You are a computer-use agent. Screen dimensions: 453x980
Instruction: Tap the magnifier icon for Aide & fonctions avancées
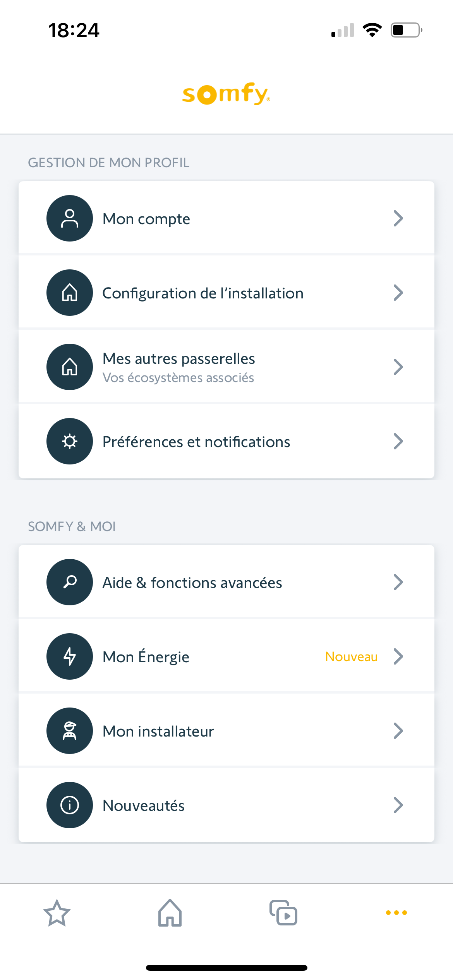click(70, 582)
